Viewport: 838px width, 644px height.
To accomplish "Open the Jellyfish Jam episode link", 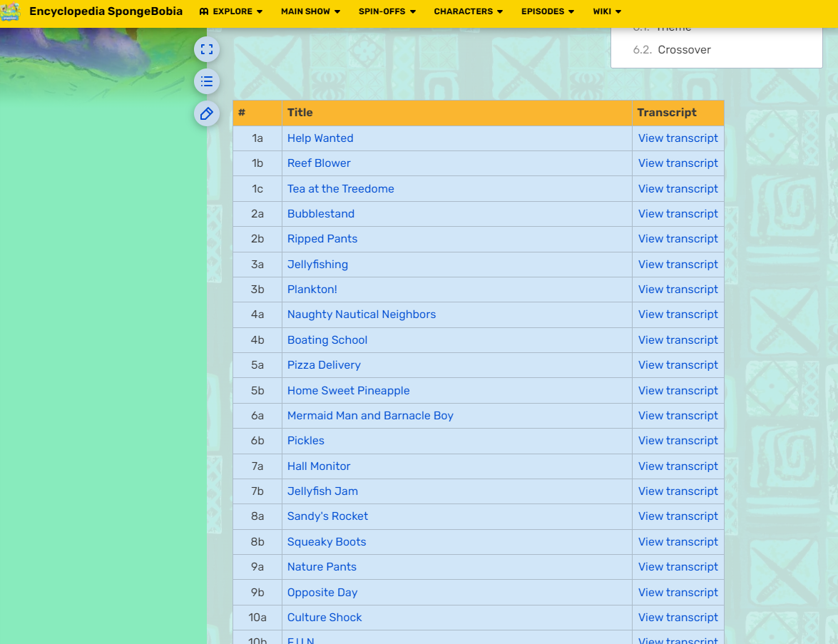I will click(x=322, y=491).
